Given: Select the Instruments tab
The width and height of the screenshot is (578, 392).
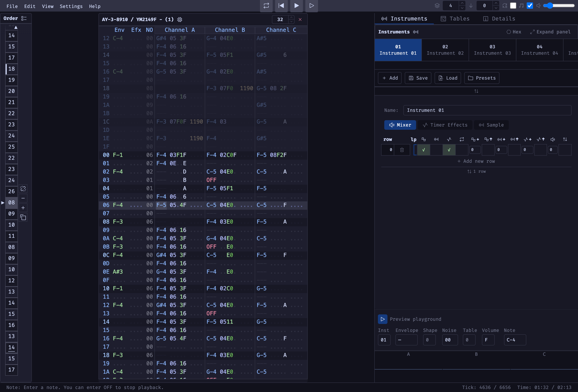Looking at the screenshot, I should pos(404,19).
